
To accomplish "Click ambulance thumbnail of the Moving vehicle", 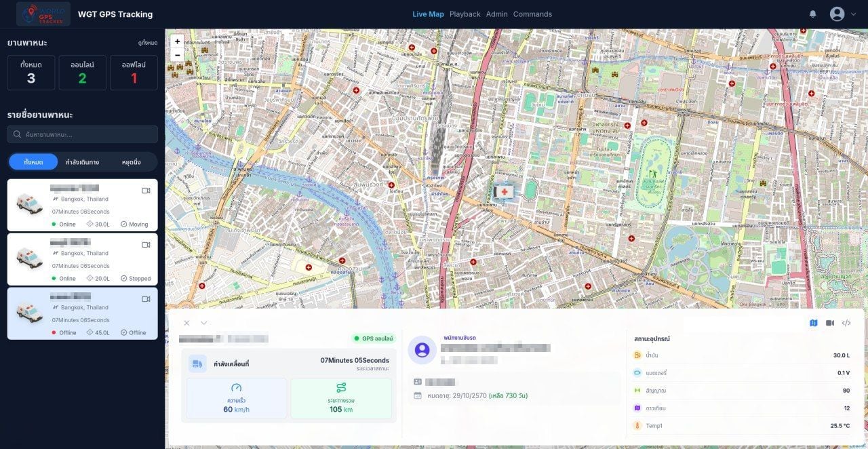I will click(x=29, y=203).
